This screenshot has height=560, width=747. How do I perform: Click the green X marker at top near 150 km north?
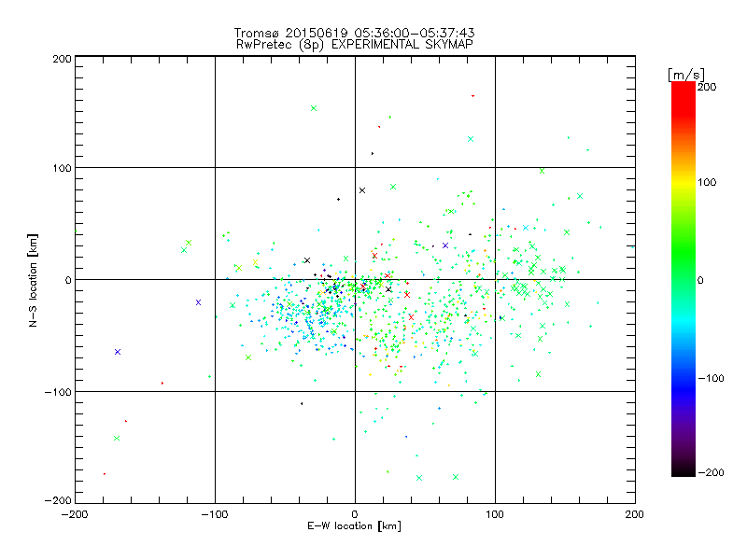(x=314, y=108)
